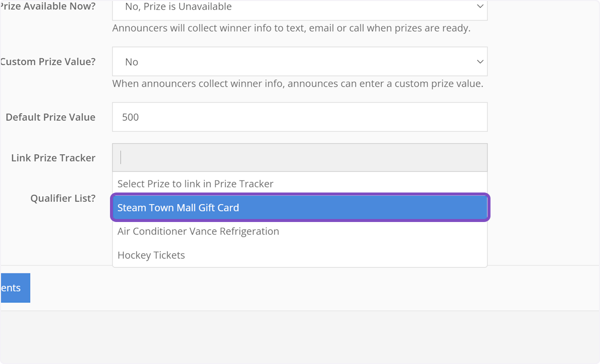Screen dimensions: 600x364
Task: Click the 'Prize Available Now?' label
Action: (48, 7)
